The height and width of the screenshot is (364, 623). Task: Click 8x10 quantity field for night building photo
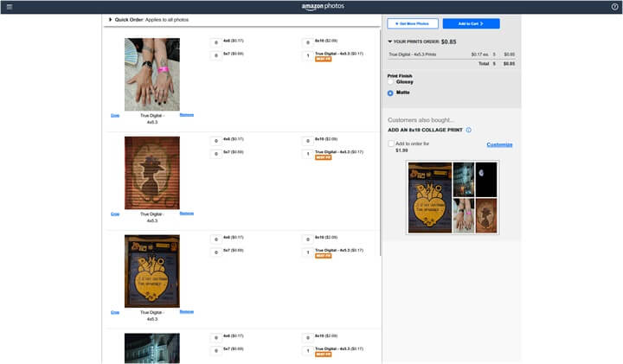(x=307, y=338)
